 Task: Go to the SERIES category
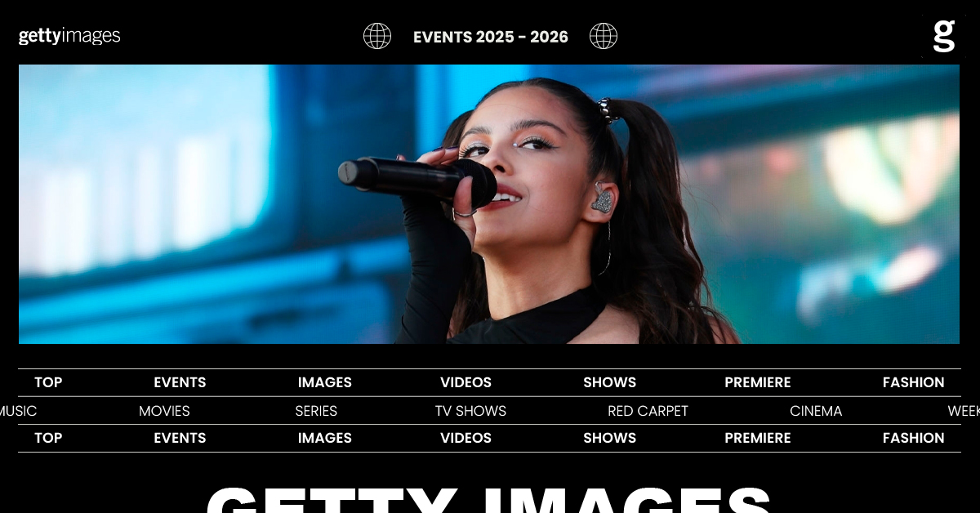pyautogui.click(x=316, y=411)
